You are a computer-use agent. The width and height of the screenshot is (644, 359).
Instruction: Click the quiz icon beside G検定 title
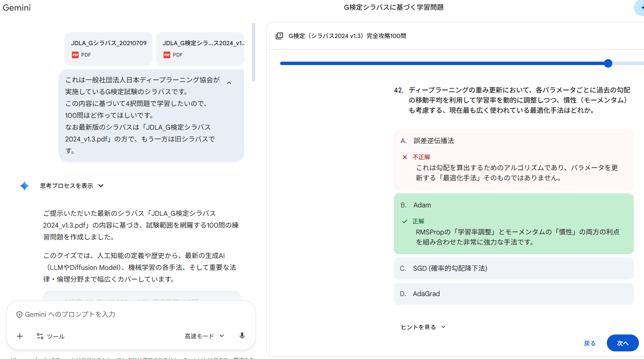279,36
